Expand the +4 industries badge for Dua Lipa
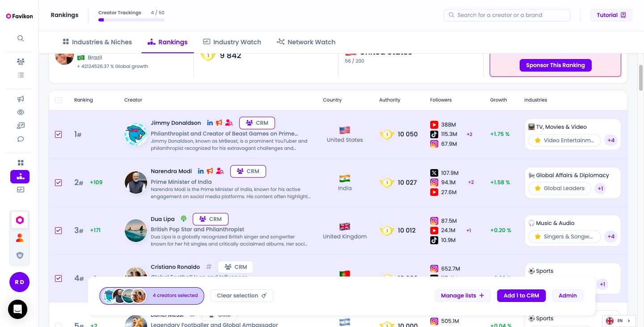 point(611,236)
